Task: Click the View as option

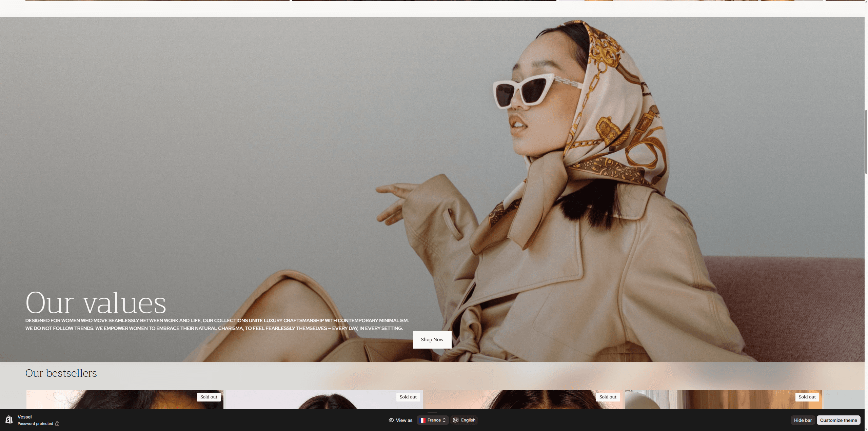Action: [x=404, y=420]
